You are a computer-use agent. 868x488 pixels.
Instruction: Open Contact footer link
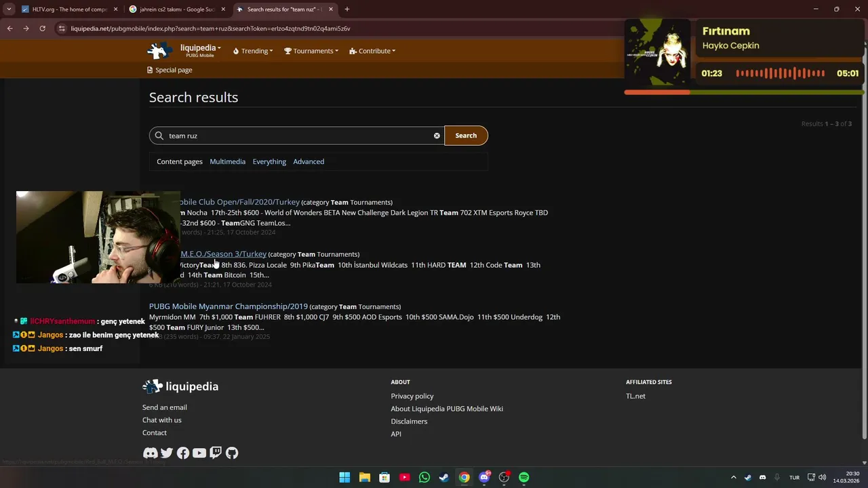click(x=155, y=432)
